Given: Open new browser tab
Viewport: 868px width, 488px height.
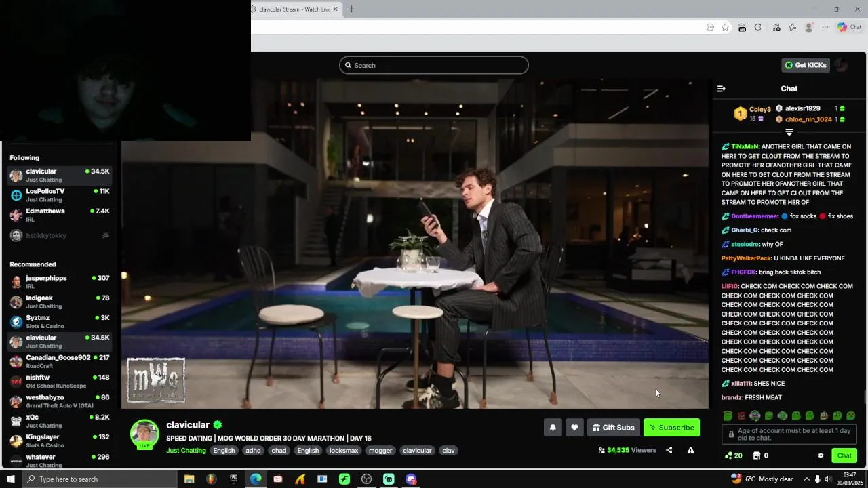Looking at the screenshot, I should pos(351,9).
